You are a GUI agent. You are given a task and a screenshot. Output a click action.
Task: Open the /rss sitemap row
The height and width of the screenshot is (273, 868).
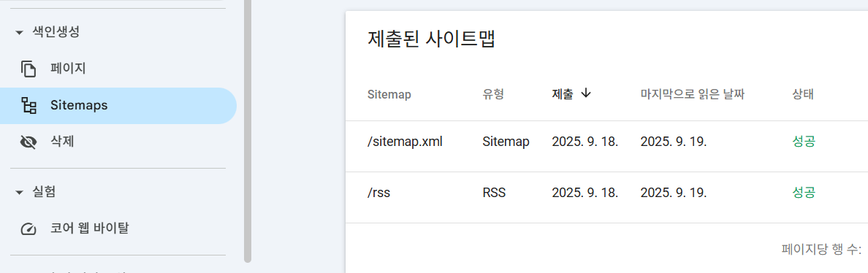(x=606, y=193)
